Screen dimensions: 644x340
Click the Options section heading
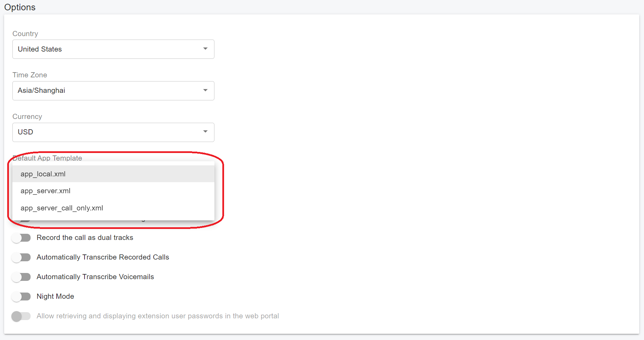pos(20,7)
